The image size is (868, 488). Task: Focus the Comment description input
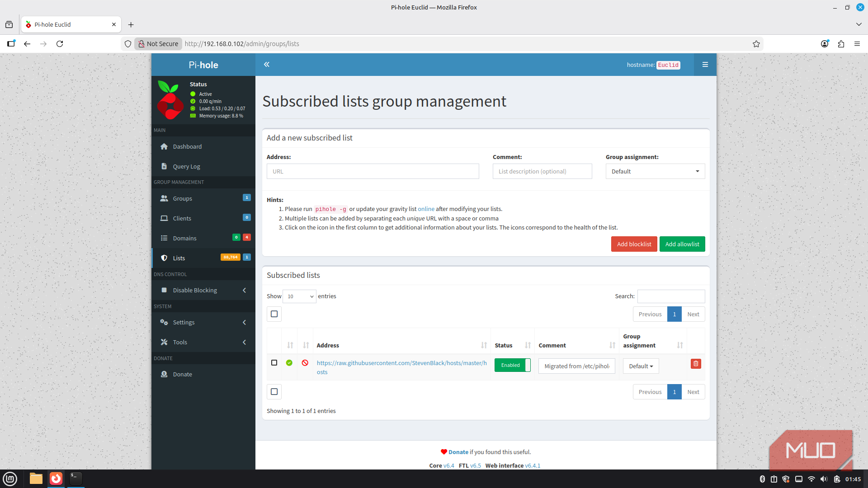click(542, 171)
